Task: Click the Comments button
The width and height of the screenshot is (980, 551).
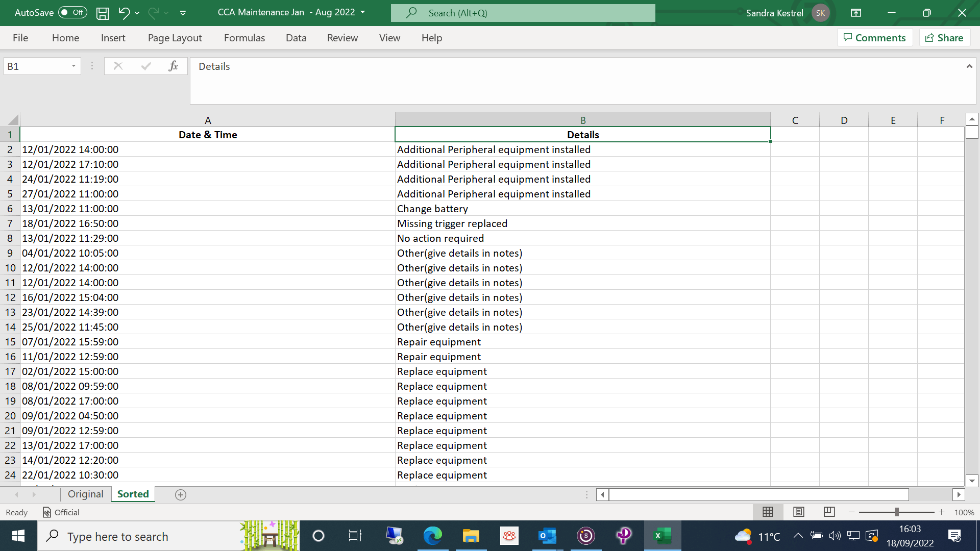Action: [875, 38]
